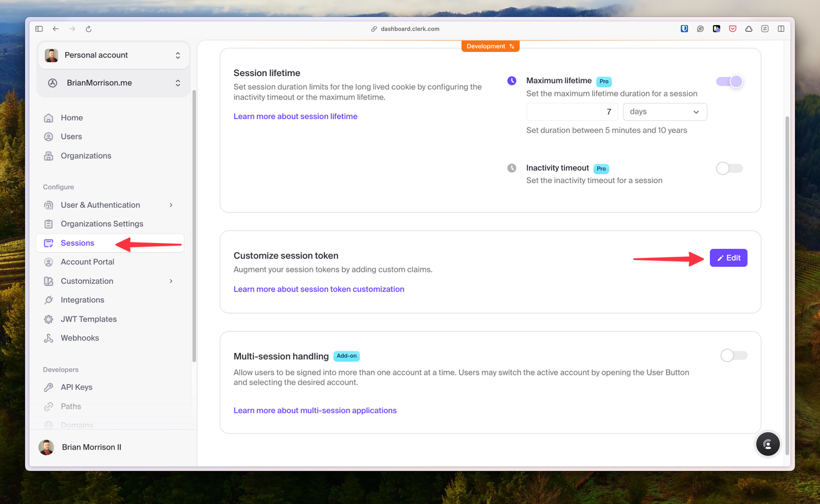Click the API Keys key icon

coord(48,387)
